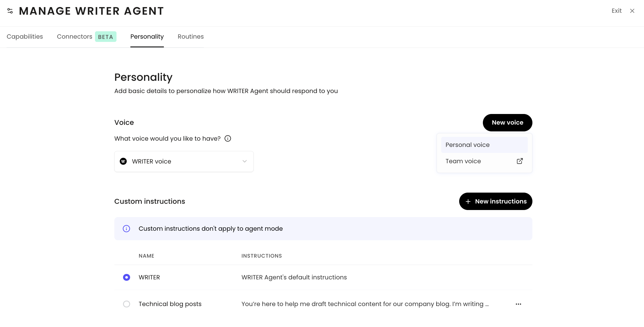Go to the Routines tab
Viewport: 644px width, 327px height.
[x=191, y=36]
